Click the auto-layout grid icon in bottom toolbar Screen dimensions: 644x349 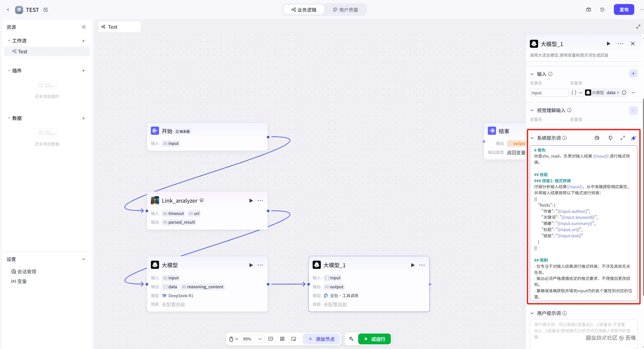pyautogui.click(x=282, y=339)
